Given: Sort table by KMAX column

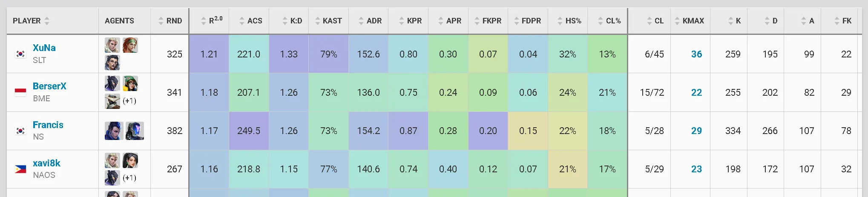Looking at the screenshot, I should pyautogui.click(x=689, y=21).
